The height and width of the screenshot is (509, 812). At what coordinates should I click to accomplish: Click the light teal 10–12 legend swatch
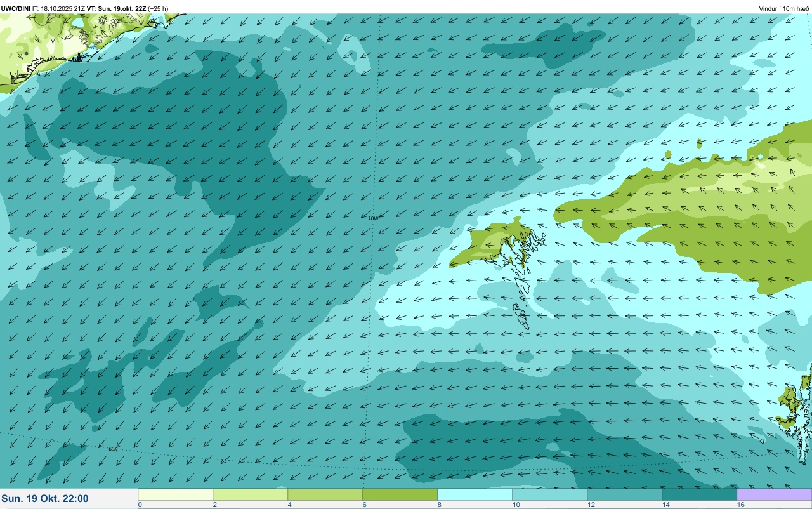(x=549, y=494)
